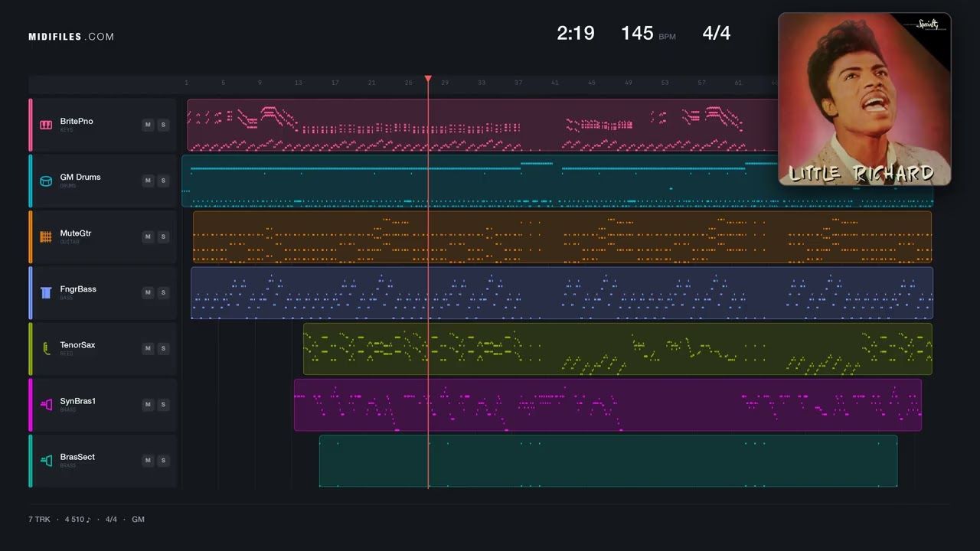Click the GM Drums track name
The height and width of the screenshot is (551, 980).
coord(80,177)
